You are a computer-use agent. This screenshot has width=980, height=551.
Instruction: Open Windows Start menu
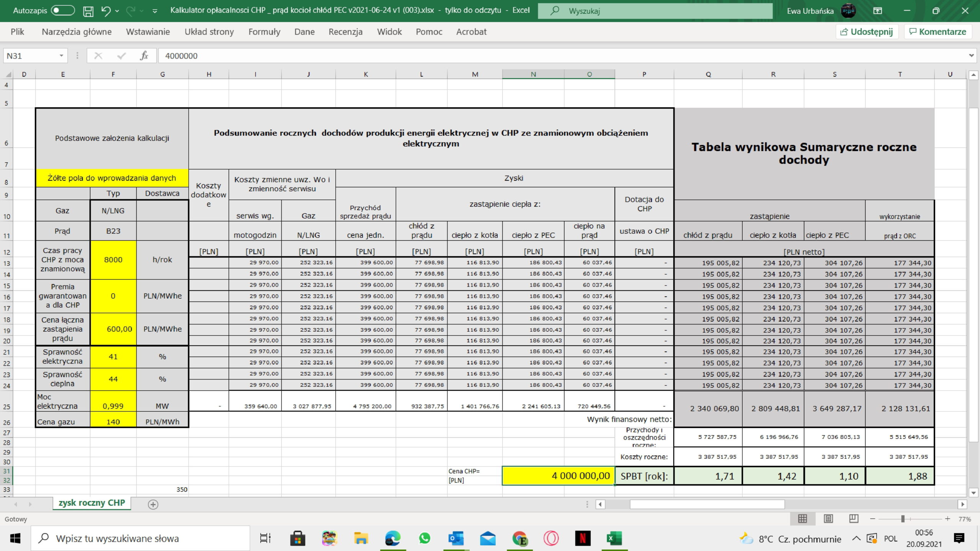pyautogui.click(x=15, y=538)
